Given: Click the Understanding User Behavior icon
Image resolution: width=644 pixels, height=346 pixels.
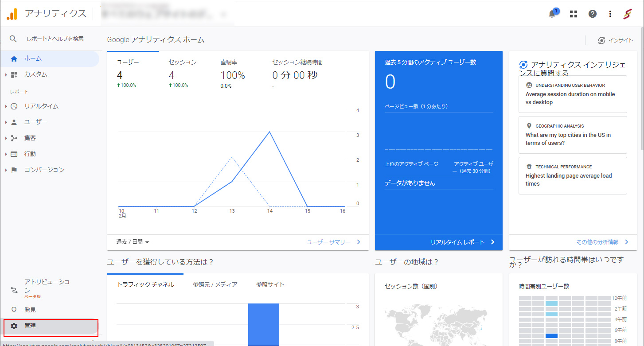Looking at the screenshot, I should 529,85.
